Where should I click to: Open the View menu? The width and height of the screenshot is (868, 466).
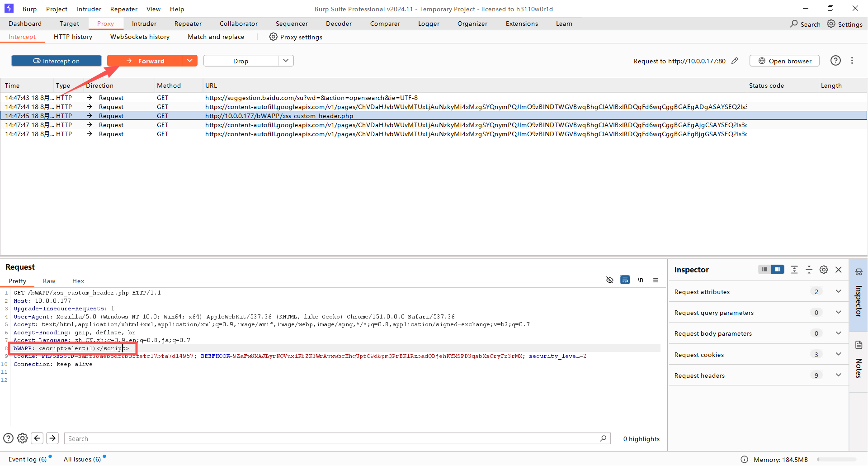pos(154,9)
